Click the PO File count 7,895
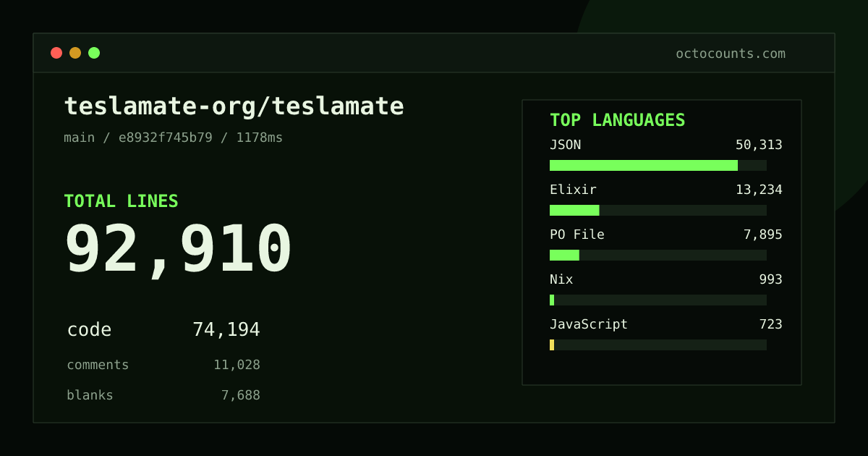868x456 pixels. point(763,235)
